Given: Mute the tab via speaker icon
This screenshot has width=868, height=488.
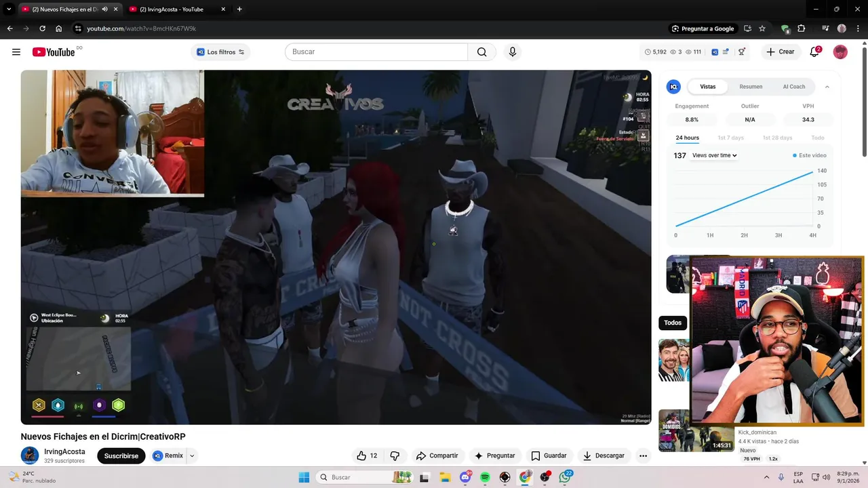Looking at the screenshot, I should [x=104, y=9].
